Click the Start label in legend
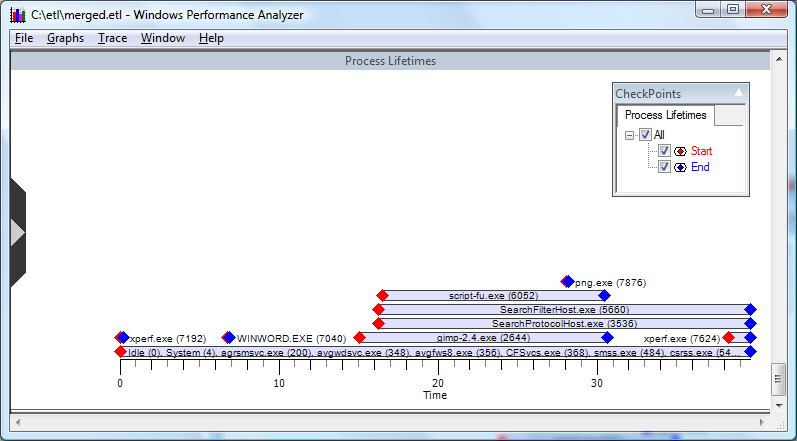 click(x=701, y=151)
